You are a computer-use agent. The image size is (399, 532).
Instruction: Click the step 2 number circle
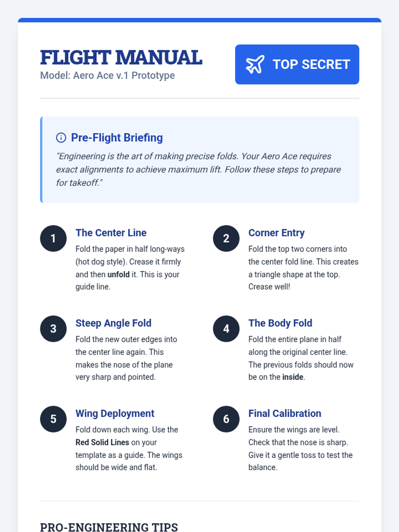226,238
